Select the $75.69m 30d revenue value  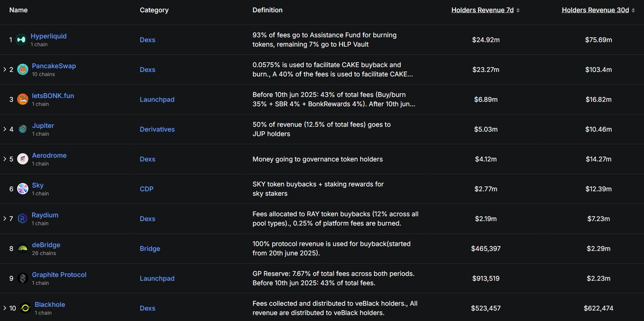tap(598, 40)
